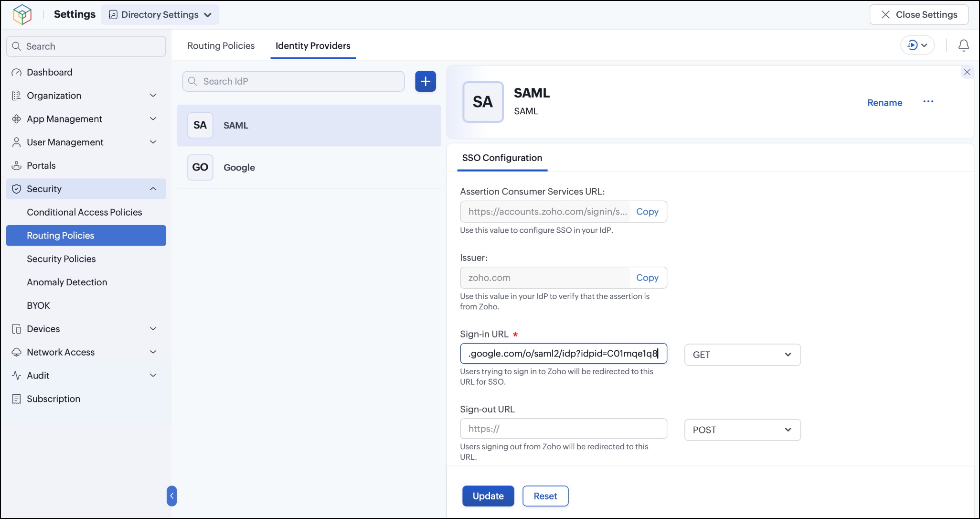Click the Reset button
The height and width of the screenshot is (519, 980).
[x=545, y=496]
